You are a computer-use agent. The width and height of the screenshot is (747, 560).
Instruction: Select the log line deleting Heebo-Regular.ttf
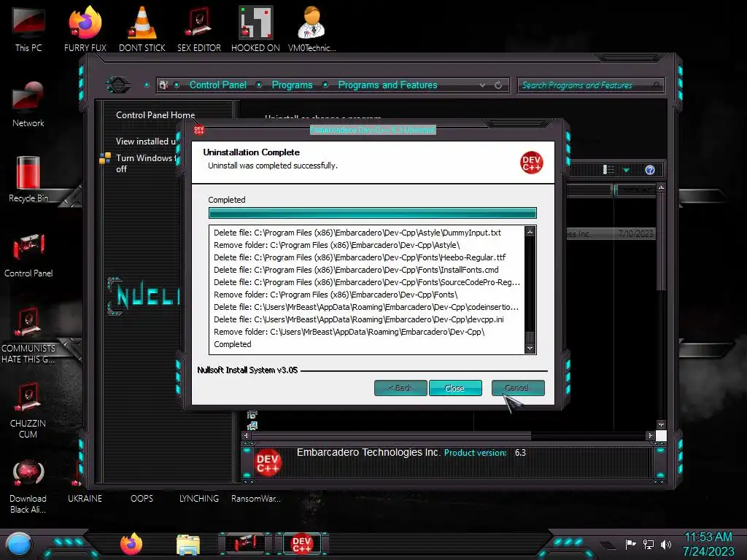tap(360, 257)
